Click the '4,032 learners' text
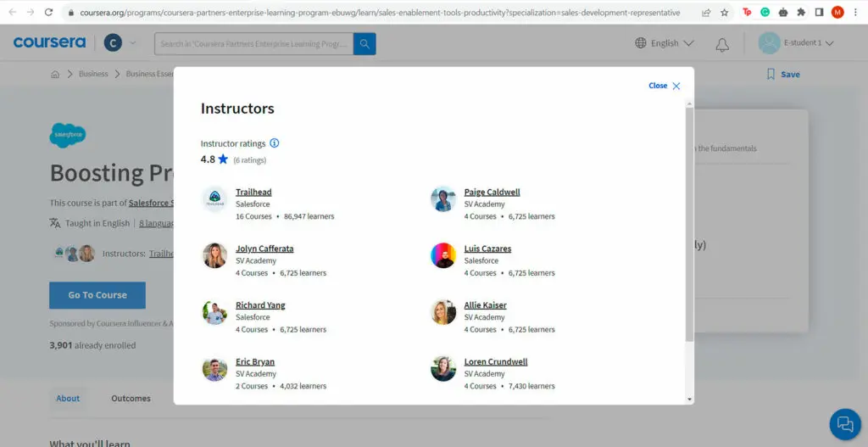The image size is (868, 447). point(303,386)
